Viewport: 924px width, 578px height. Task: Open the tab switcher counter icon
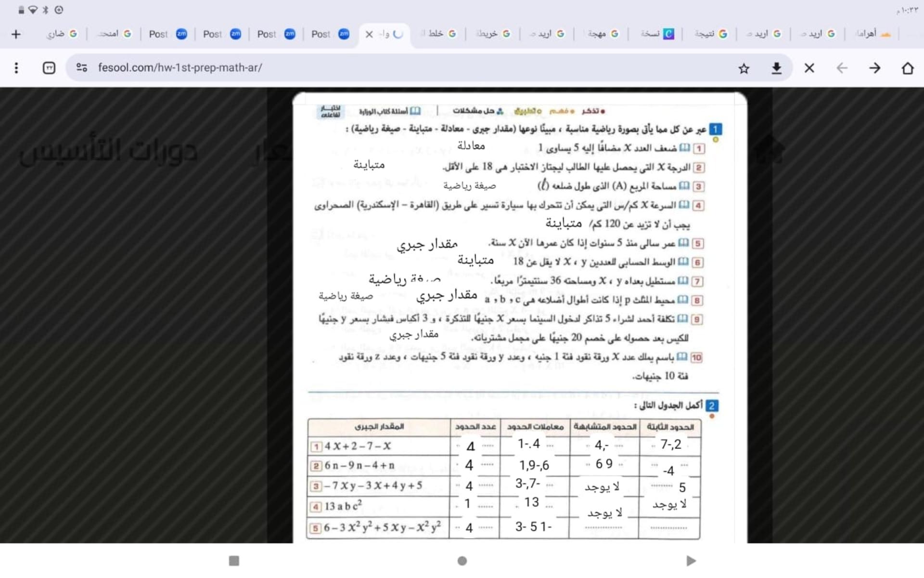pos(49,68)
